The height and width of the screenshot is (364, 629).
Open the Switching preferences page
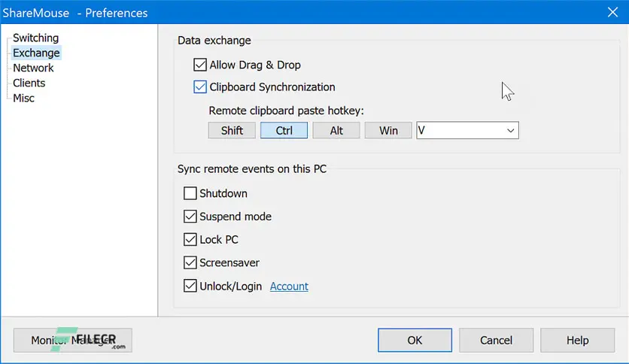click(35, 38)
